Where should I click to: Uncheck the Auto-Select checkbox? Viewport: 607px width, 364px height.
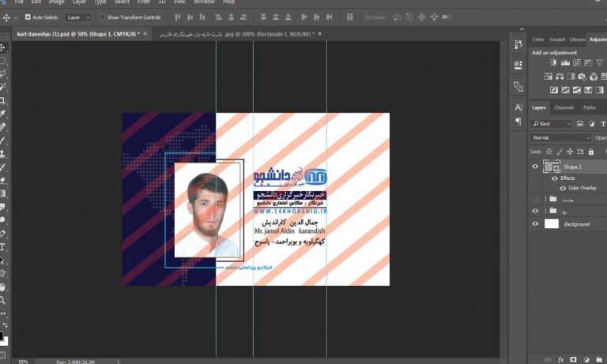(28, 17)
